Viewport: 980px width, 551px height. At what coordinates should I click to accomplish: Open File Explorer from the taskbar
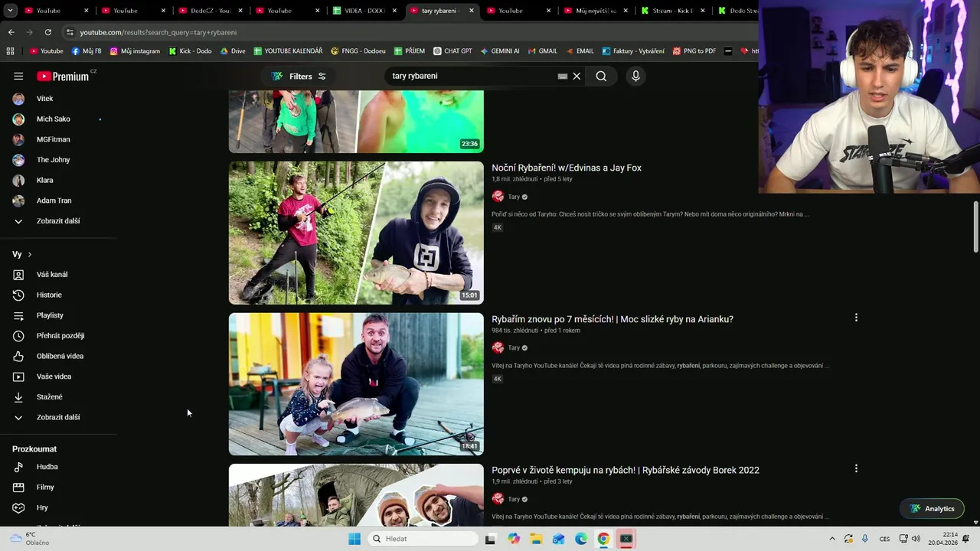click(536, 539)
